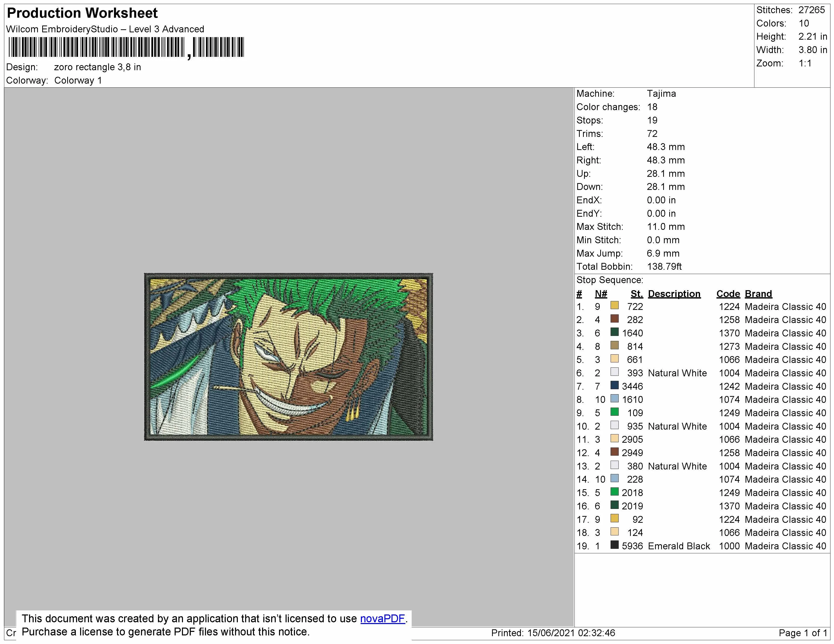Click the brown swatch beside stitch count 2949
The height and width of the screenshot is (644, 834).
(614, 452)
